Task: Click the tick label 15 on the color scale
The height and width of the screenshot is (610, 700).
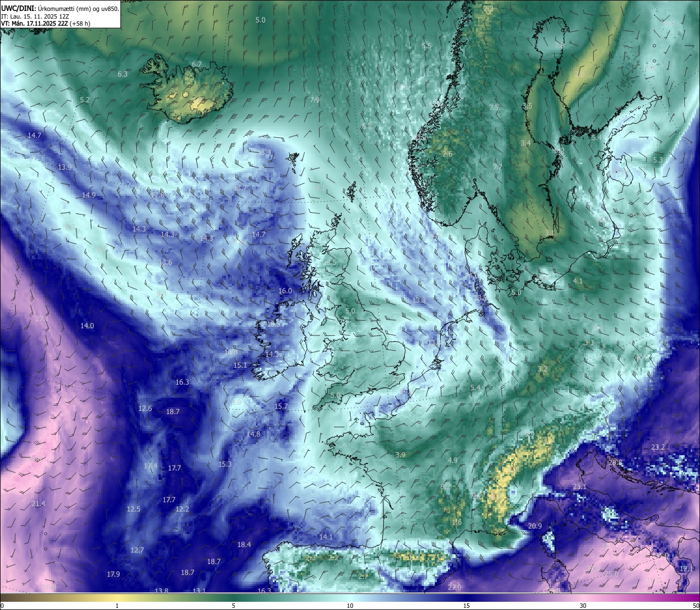Action: point(466,606)
